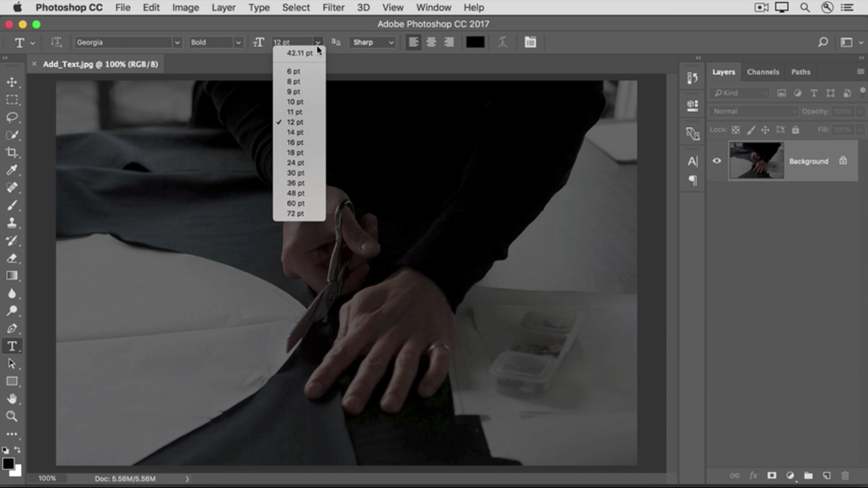Select the Lasso tool
The width and height of the screenshot is (868, 488).
(12, 117)
